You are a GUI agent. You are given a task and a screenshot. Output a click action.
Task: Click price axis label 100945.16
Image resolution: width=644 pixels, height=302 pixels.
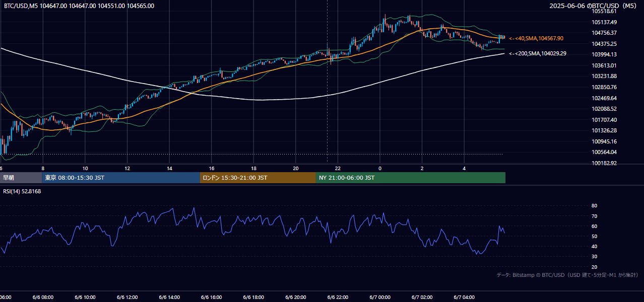pos(604,141)
